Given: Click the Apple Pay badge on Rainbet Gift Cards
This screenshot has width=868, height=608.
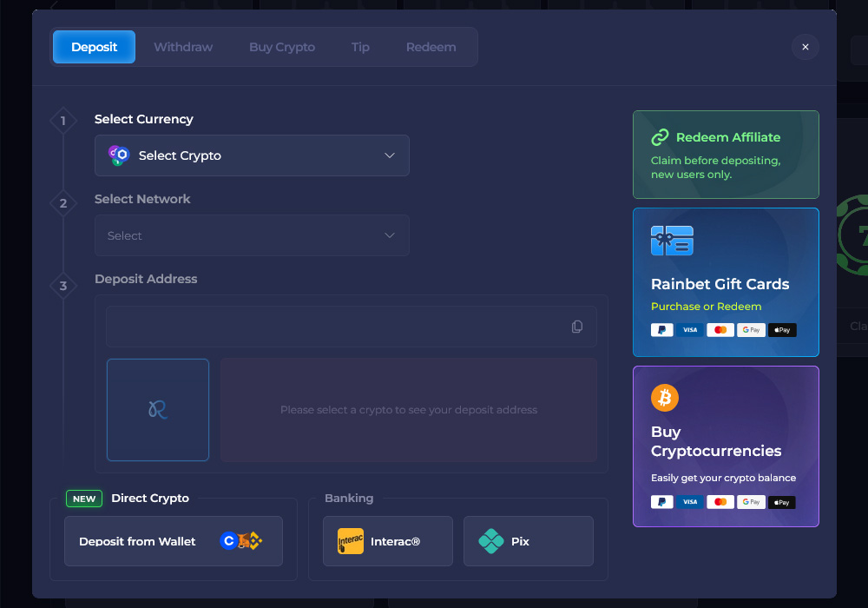Looking at the screenshot, I should pos(781,329).
